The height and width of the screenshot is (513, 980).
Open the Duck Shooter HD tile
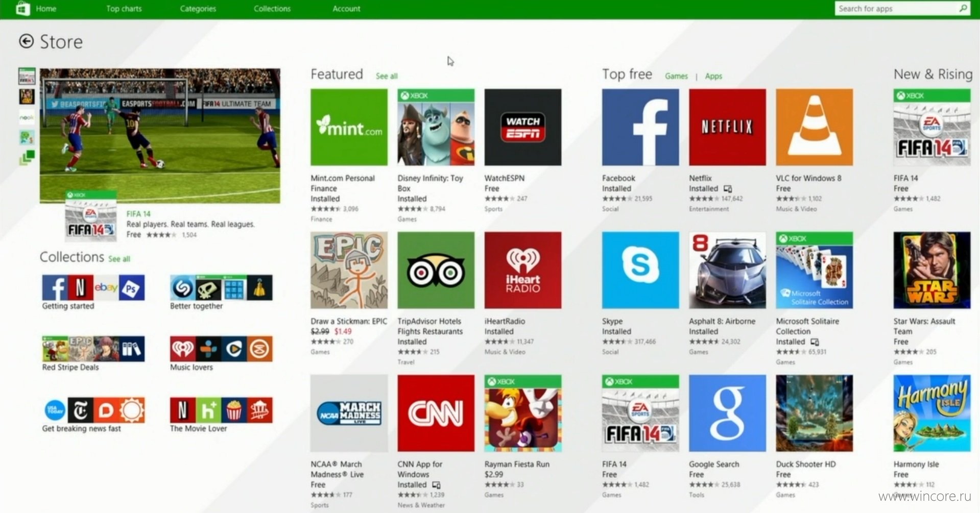click(x=815, y=413)
